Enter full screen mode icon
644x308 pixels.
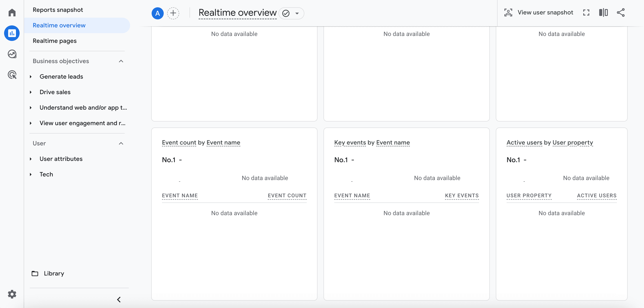click(x=586, y=12)
